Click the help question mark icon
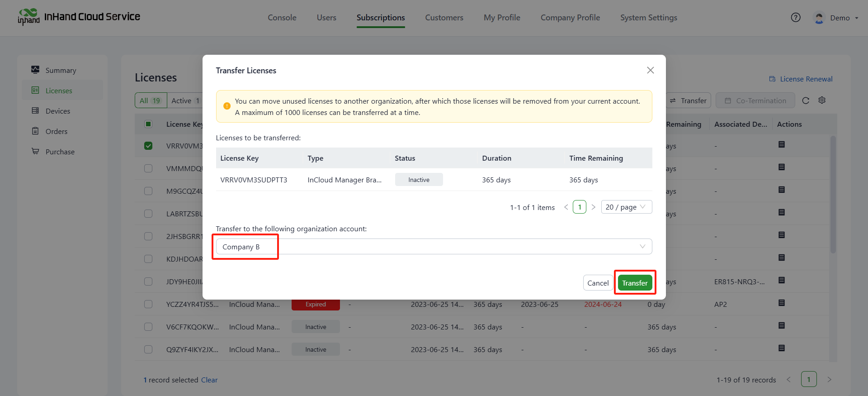 795,18
